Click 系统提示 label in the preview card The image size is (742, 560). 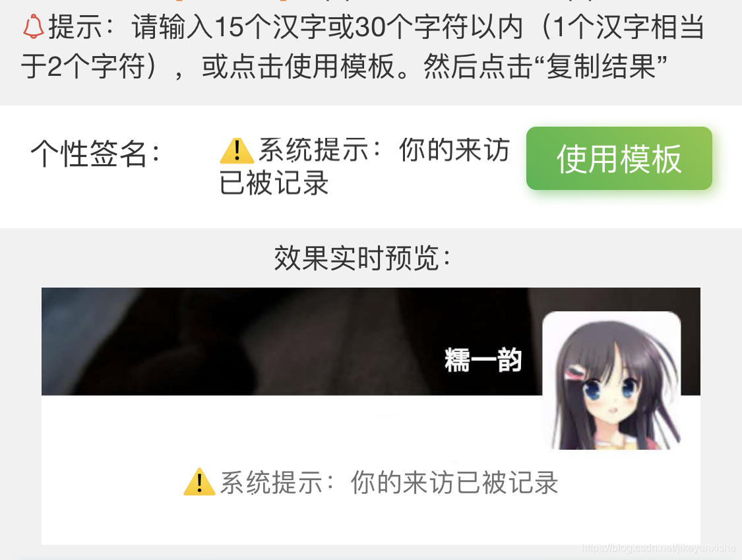[272, 483]
